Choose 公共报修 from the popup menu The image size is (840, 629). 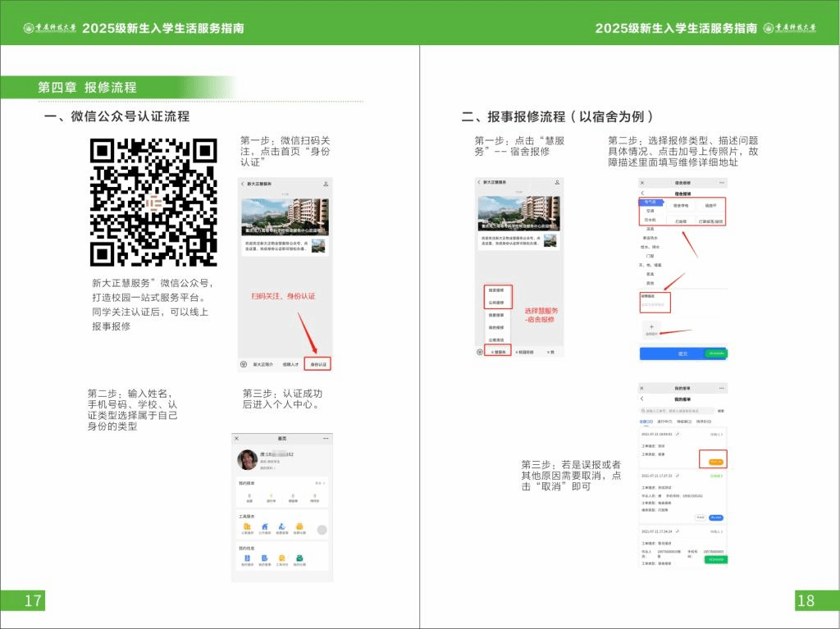pos(495,303)
